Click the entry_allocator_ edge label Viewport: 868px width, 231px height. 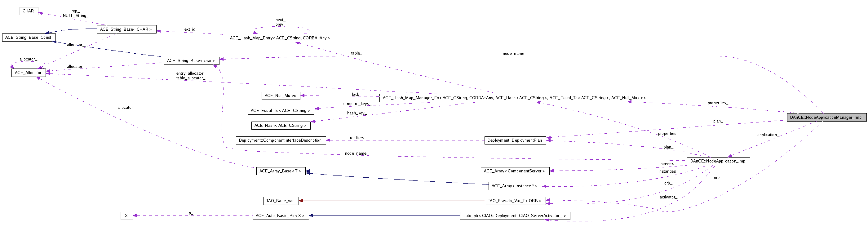pyautogui.click(x=191, y=73)
